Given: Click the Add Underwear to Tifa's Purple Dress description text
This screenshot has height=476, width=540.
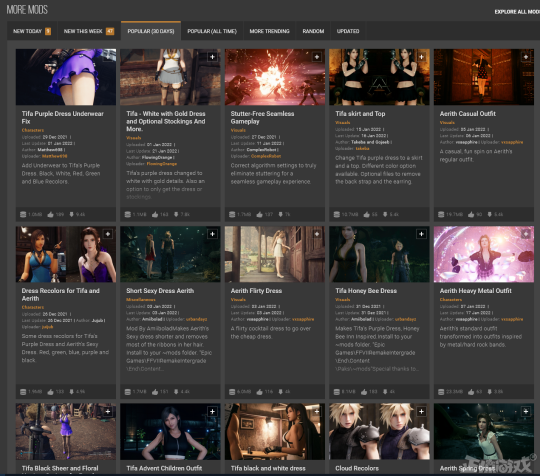Looking at the screenshot, I should point(61,174).
